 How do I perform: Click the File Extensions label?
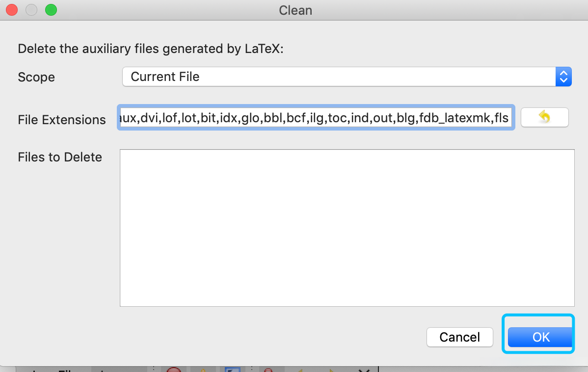[61, 120]
